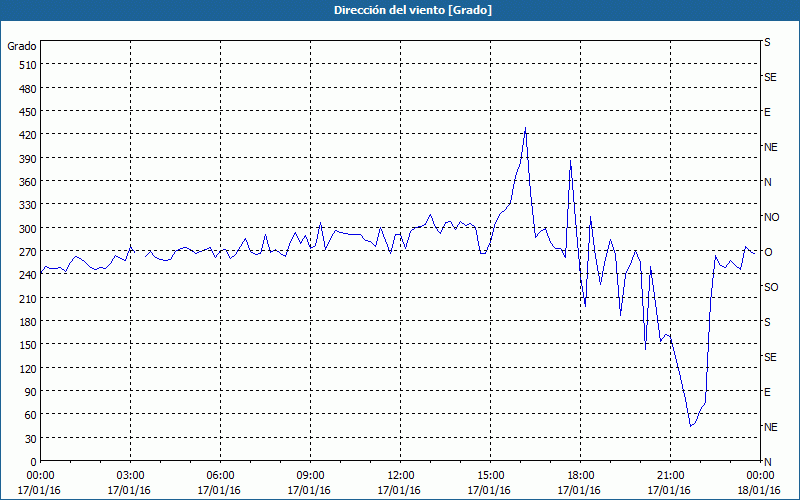Select the 150 y-axis value
The width and height of the screenshot is (800, 500).
coord(28,345)
